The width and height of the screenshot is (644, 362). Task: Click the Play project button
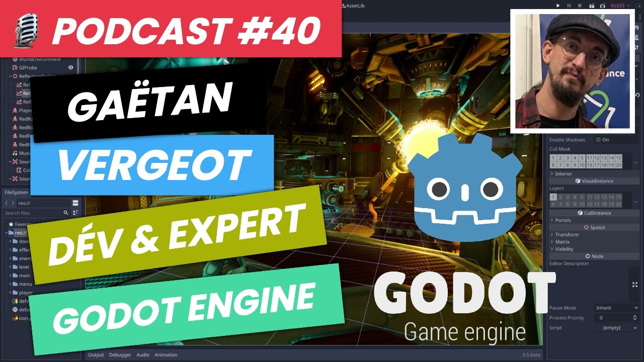point(558,6)
